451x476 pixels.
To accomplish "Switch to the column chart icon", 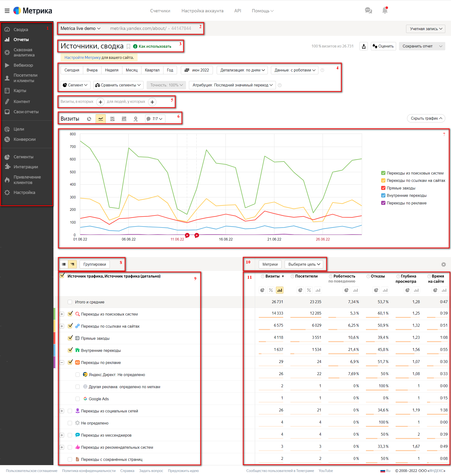I will tap(124, 119).
